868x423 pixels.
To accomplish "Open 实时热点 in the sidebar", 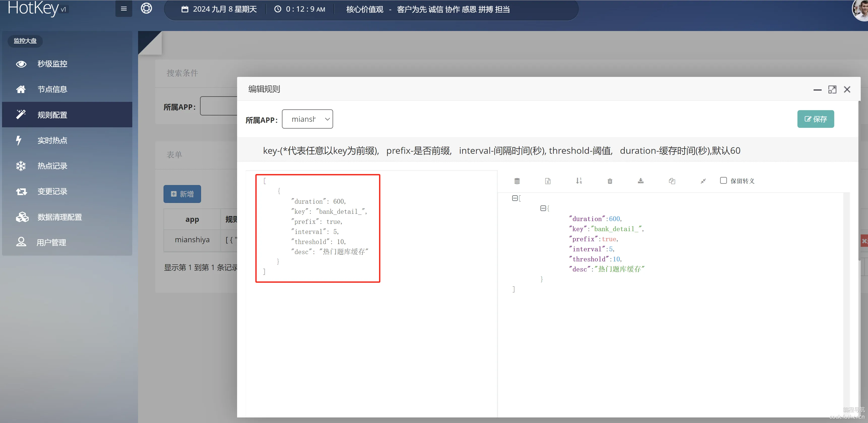I will (x=52, y=140).
